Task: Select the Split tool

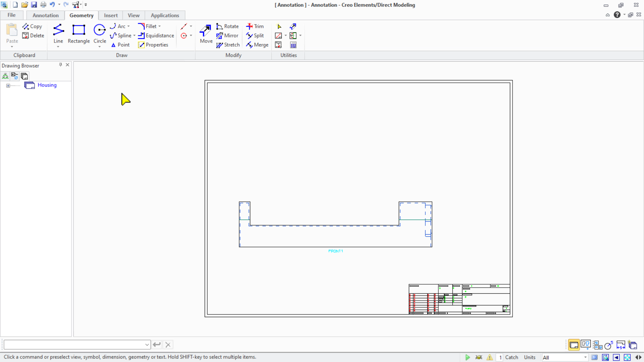Action: click(x=255, y=36)
